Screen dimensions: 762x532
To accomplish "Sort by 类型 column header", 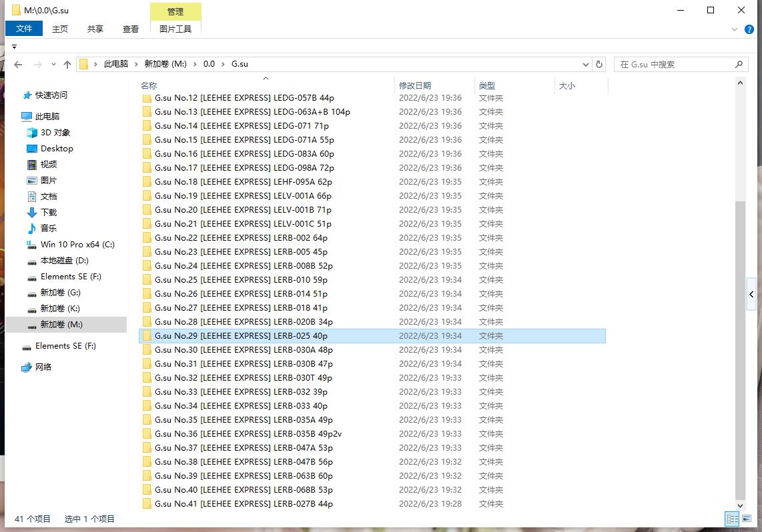I will click(486, 85).
